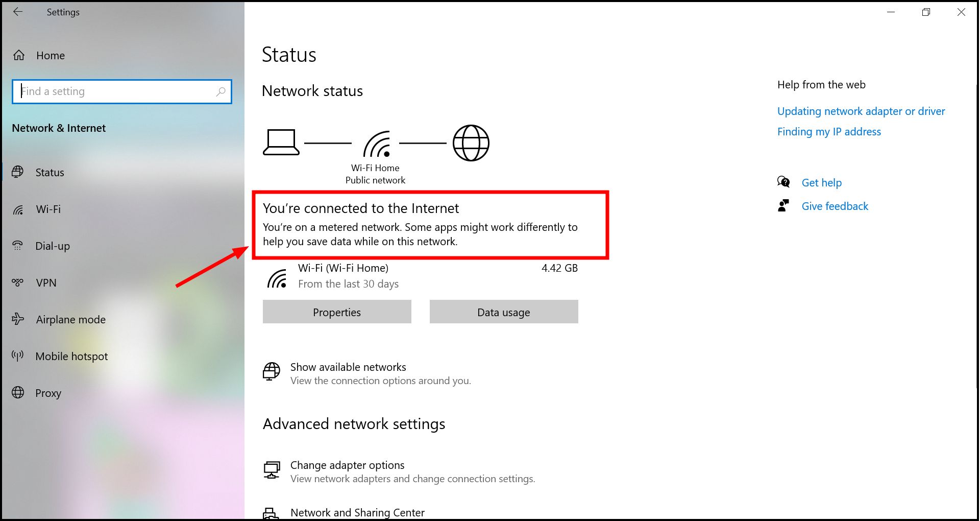Click the Give feedback icon
Viewport: 980px width, 521px height.
coord(783,205)
